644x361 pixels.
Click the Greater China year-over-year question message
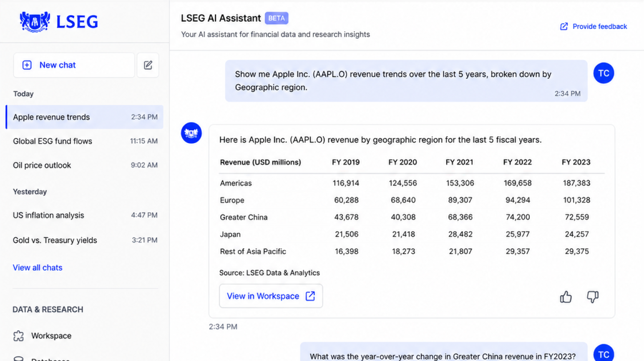click(x=443, y=352)
